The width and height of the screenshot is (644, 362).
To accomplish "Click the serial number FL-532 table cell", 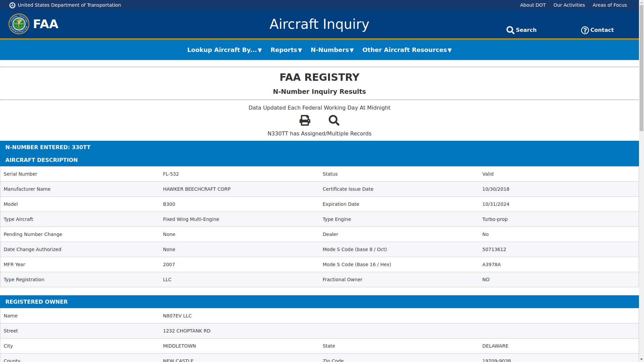I will pyautogui.click(x=171, y=174).
